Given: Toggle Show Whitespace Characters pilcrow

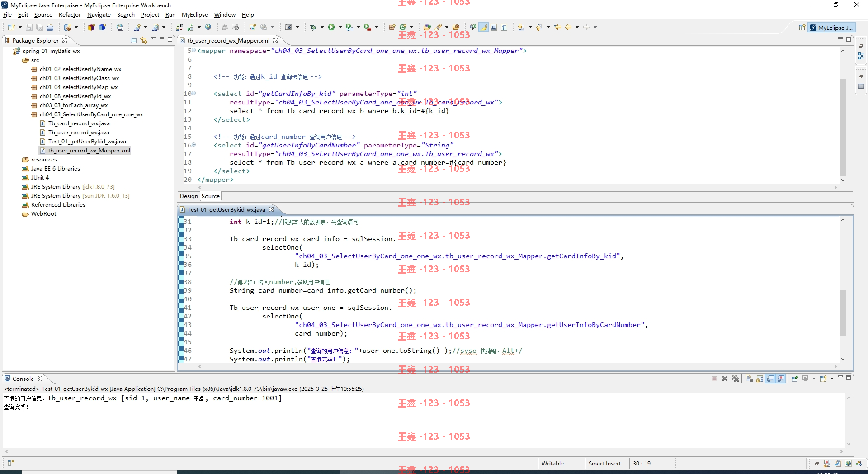Looking at the screenshot, I should click(x=504, y=27).
